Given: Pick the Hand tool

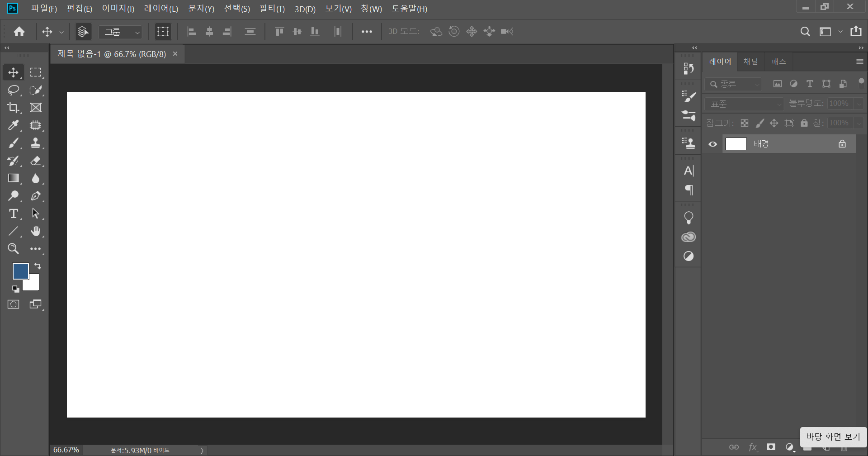Looking at the screenshot, I should point(35,231).
